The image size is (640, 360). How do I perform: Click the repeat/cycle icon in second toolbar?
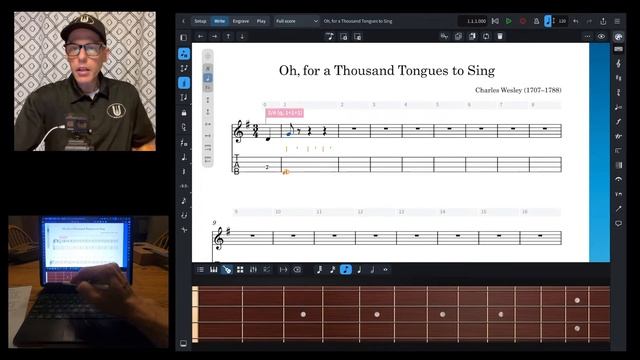[486, 36]
